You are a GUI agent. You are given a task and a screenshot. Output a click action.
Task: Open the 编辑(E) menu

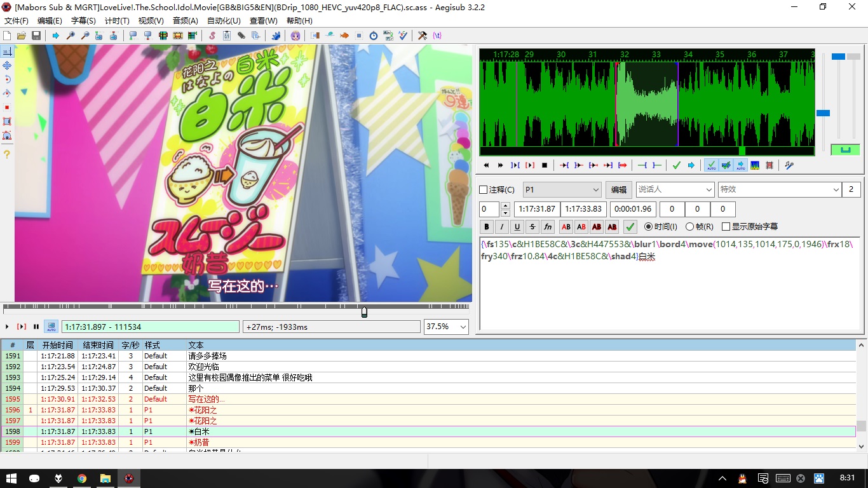50,21
